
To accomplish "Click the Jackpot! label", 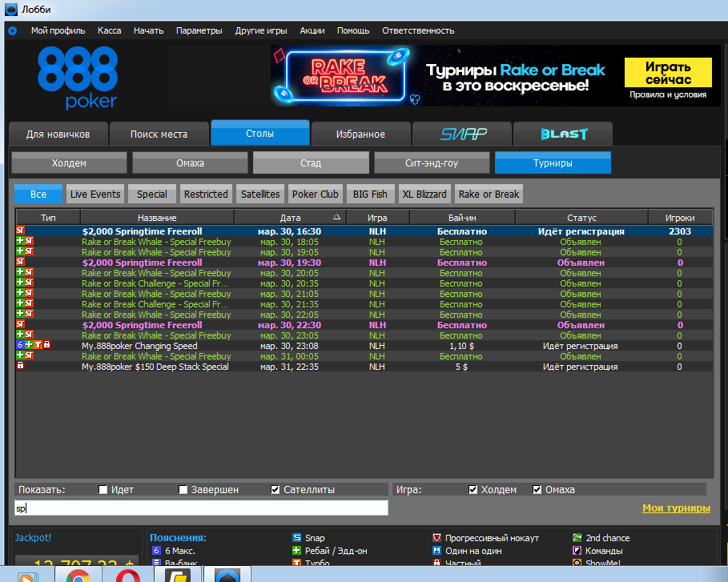I will 33,537.
